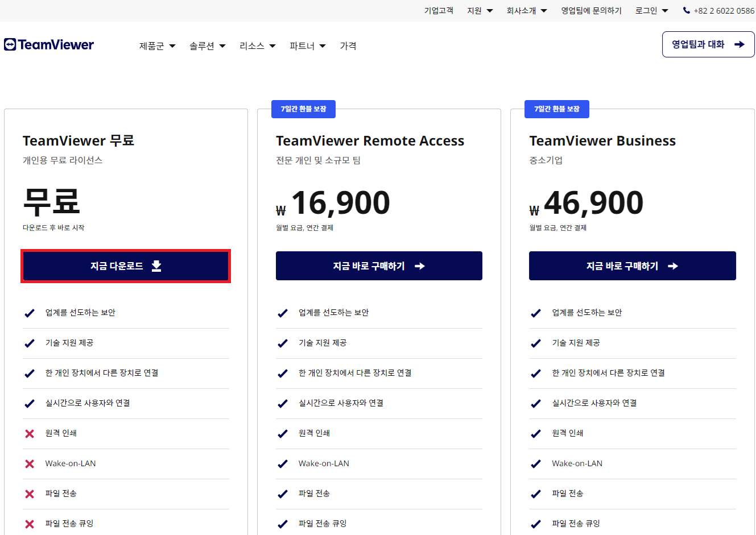Click the TeamViewer Business plan title

coord(602,141)
